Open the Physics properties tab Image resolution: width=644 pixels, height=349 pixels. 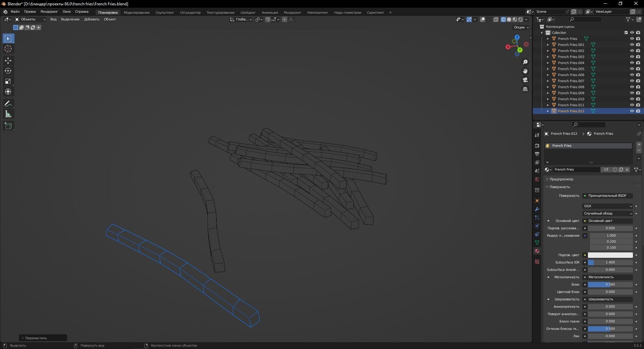[537, 226]
